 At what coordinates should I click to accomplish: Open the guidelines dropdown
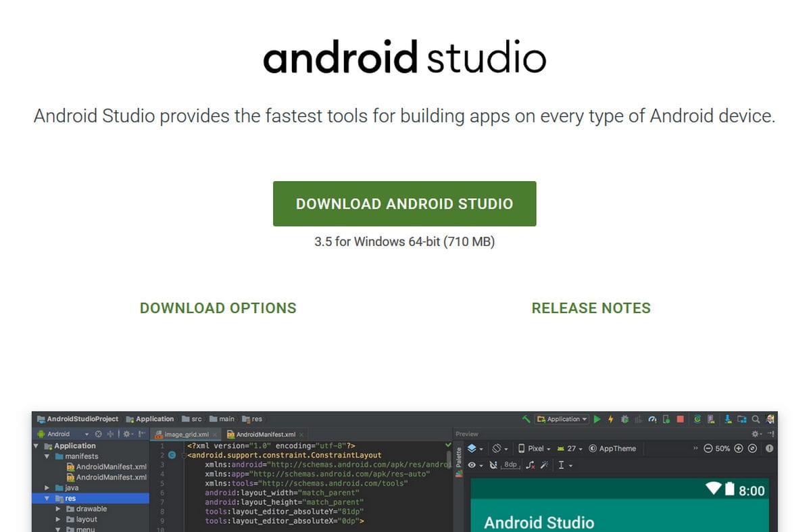coord(564,465)
